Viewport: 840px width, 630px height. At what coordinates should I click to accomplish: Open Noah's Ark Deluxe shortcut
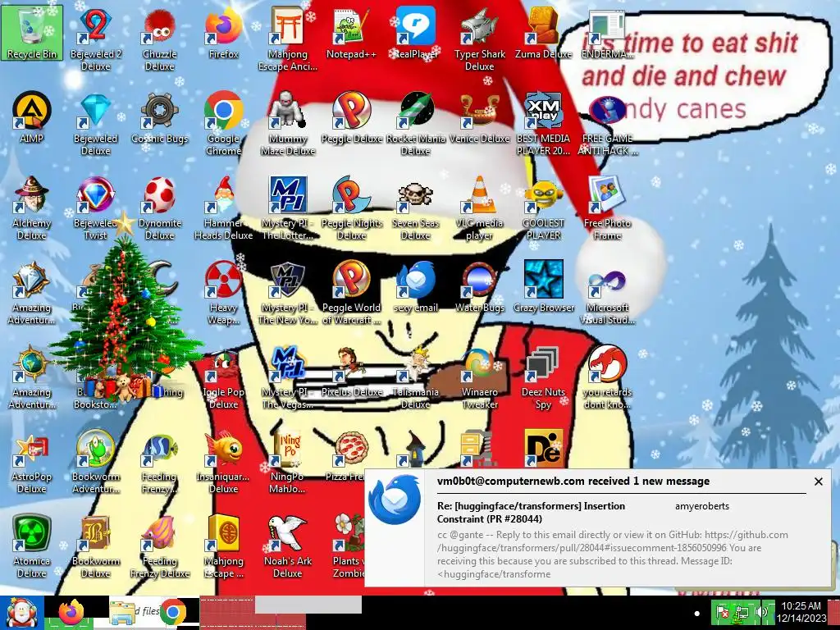pos(288,547)
